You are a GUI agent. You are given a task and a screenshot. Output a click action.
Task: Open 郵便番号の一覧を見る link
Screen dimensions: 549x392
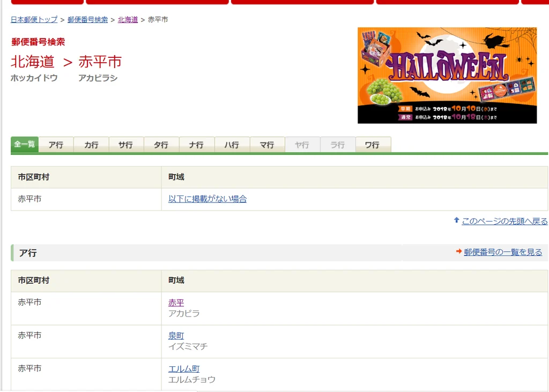click(x=503, y=252)
